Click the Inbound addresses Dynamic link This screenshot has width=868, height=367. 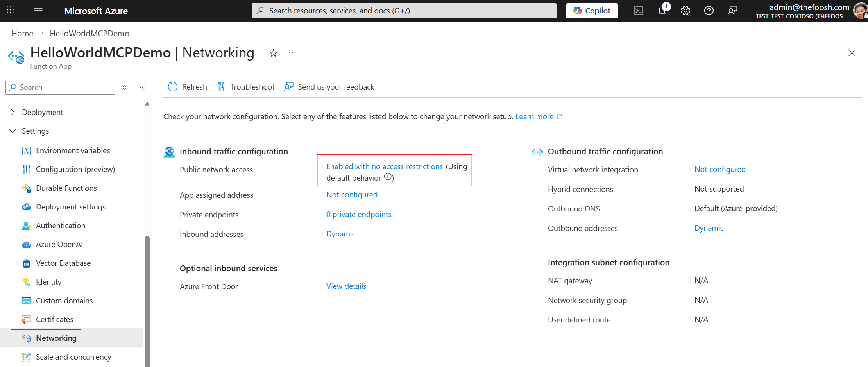[341, 234]
